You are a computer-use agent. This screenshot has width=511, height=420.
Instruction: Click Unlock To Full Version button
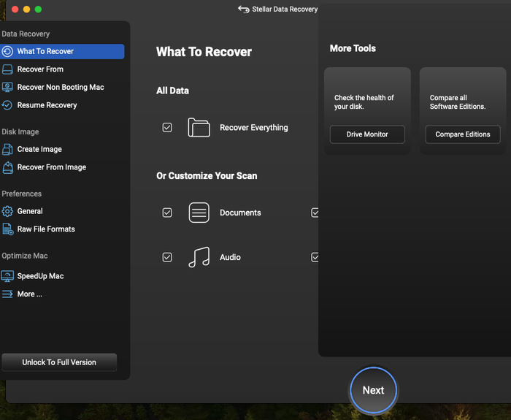point(59,362)
